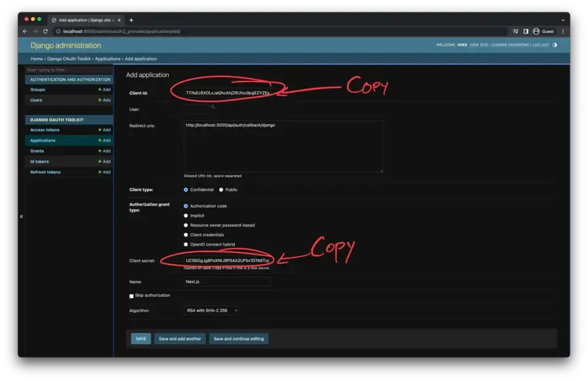Choose Authorization code grant type
This screenshot has height=381, width=588.
click(186, 206)
